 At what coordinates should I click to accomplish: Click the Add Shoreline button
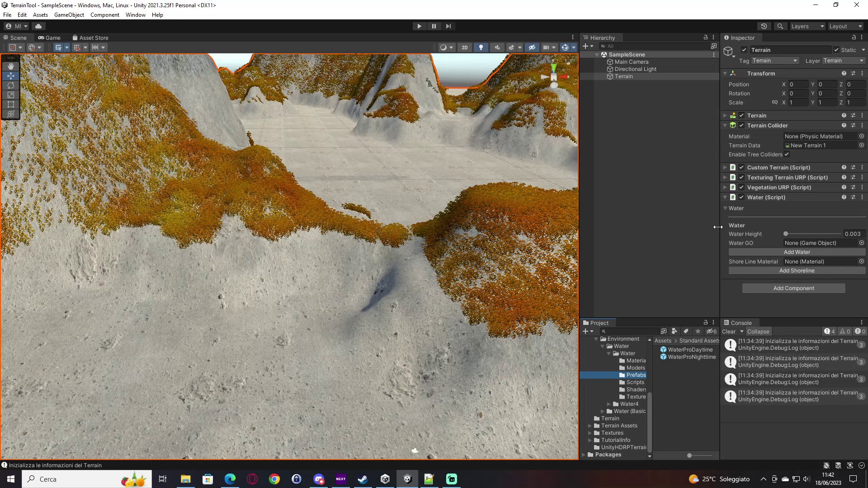[797, 271]
